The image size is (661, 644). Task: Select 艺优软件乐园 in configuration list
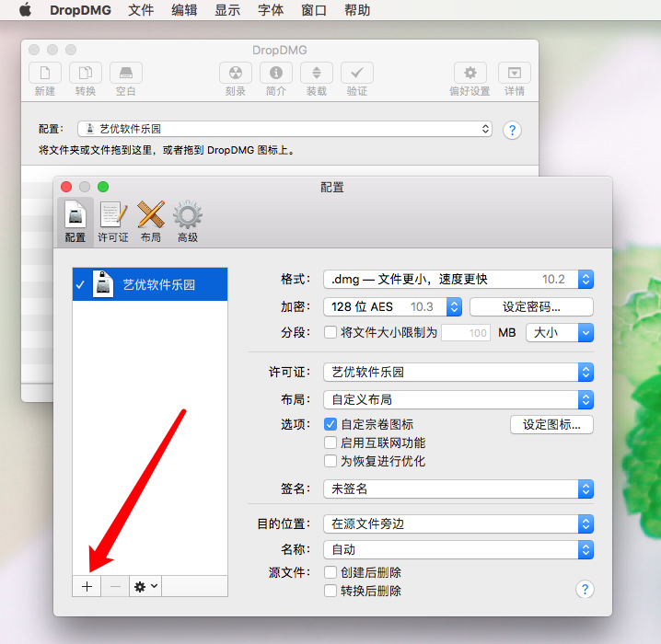tap(150, 284)
